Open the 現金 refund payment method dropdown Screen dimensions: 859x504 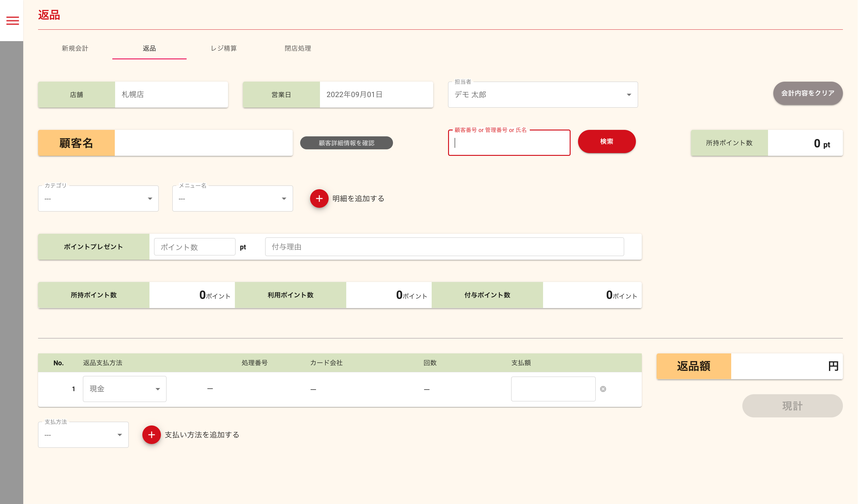[x=124, y=389]
